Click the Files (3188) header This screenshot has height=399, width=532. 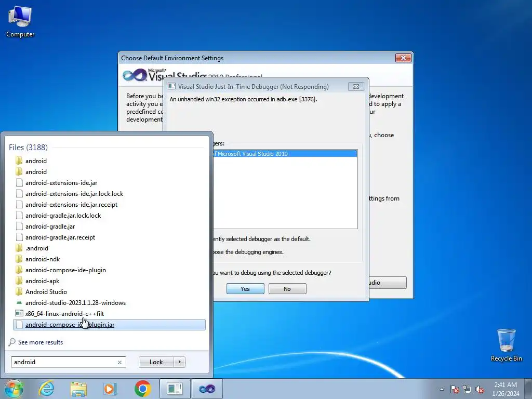coord(28,147)
